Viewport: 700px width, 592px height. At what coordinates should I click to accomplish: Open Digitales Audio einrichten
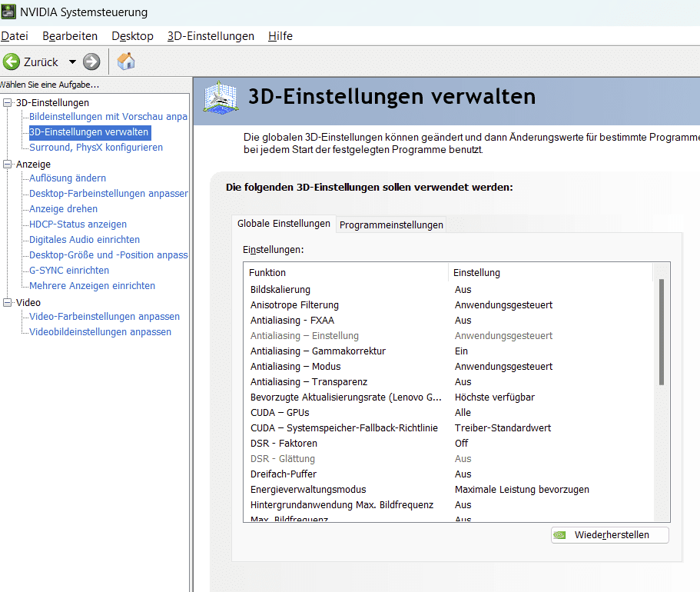pos(85,239)
